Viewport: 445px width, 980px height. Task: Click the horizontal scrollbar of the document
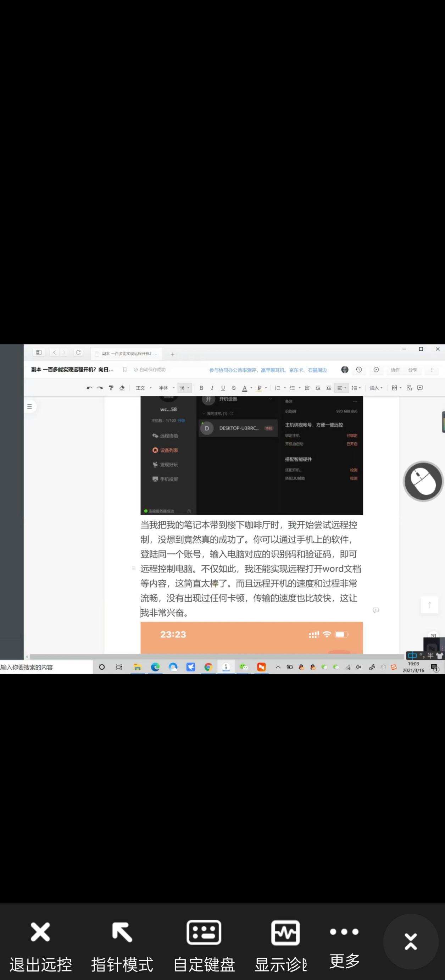[x=217, y=657]
